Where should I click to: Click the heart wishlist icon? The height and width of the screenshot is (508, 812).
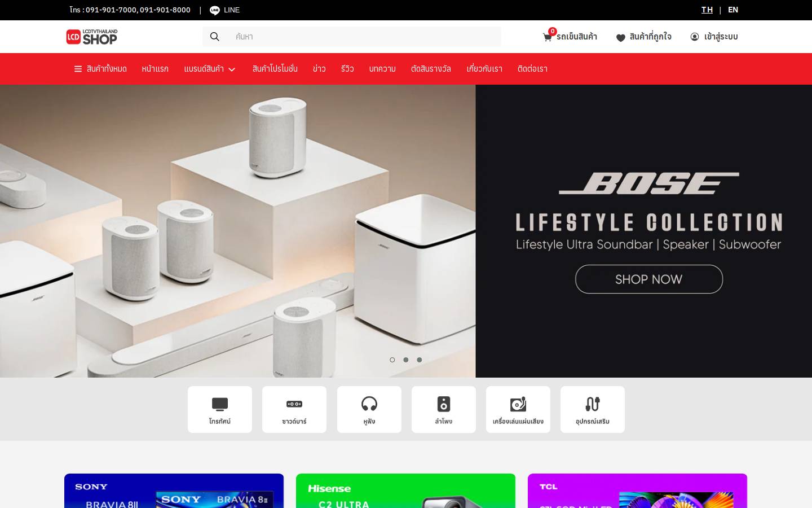pos(621,37)
